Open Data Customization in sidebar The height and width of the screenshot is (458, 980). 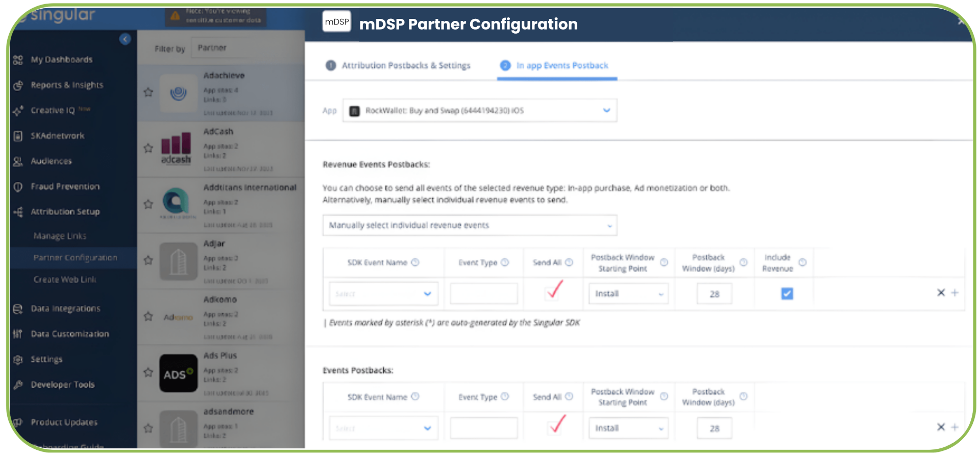[69, 334]
